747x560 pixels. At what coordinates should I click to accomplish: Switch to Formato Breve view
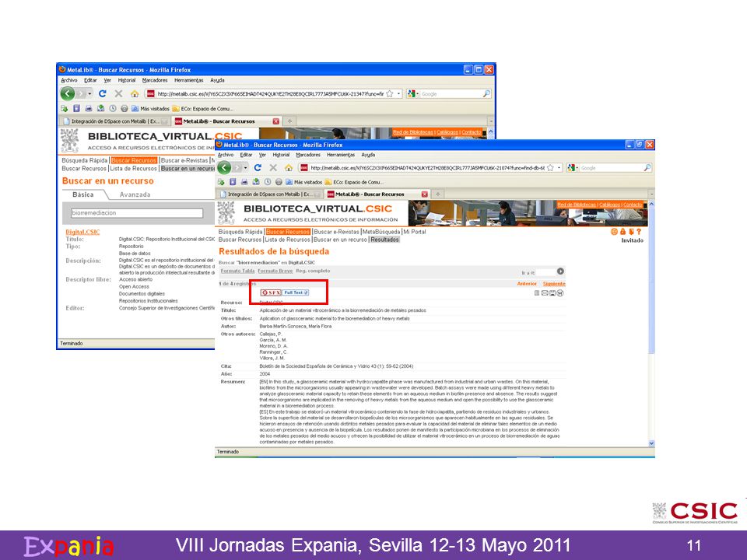pos(275,271)
